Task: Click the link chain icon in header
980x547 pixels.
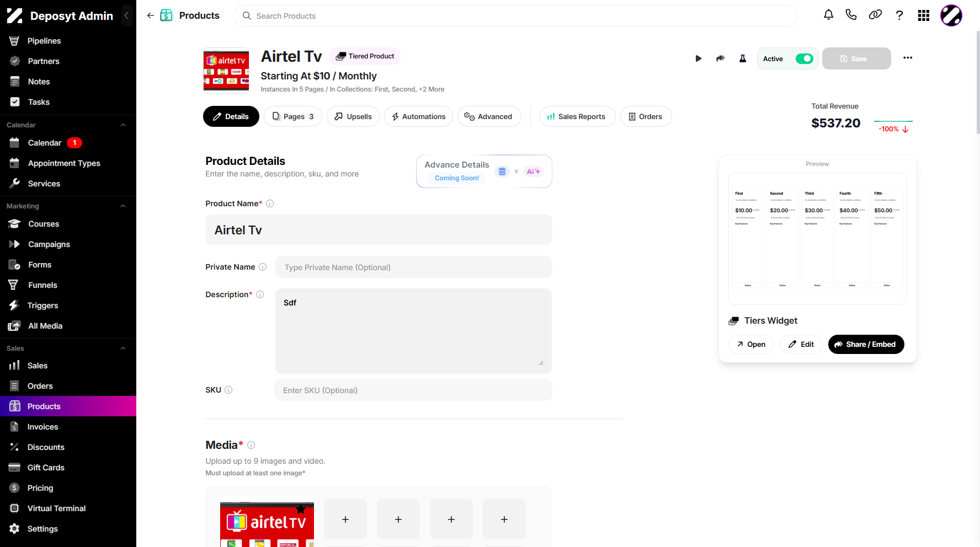Action: (x=875, y=15)
